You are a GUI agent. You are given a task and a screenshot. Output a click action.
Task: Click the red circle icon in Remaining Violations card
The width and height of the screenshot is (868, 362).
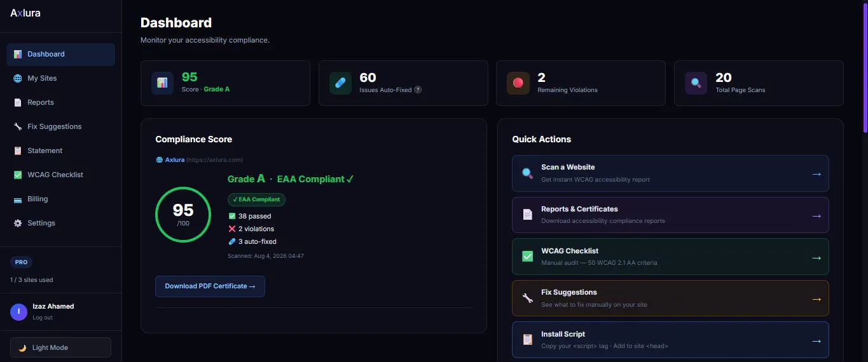click(x=518, y=83)
